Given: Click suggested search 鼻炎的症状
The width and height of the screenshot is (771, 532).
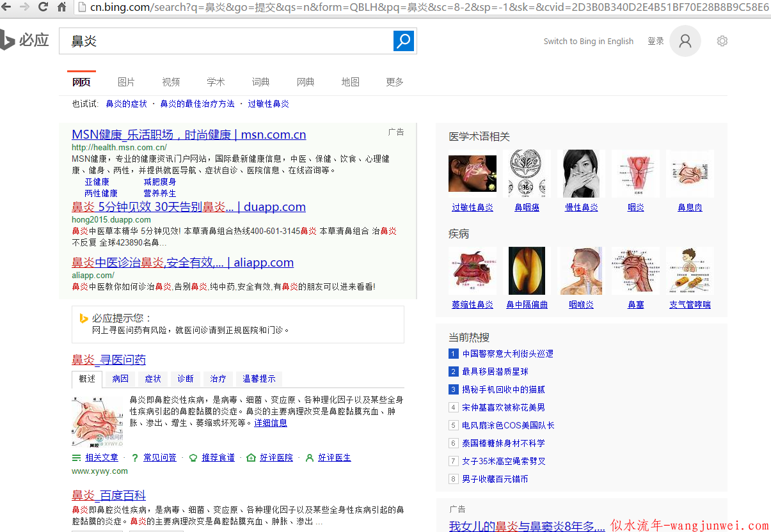Looking at the screenshot, I should (x=127, y=104).
